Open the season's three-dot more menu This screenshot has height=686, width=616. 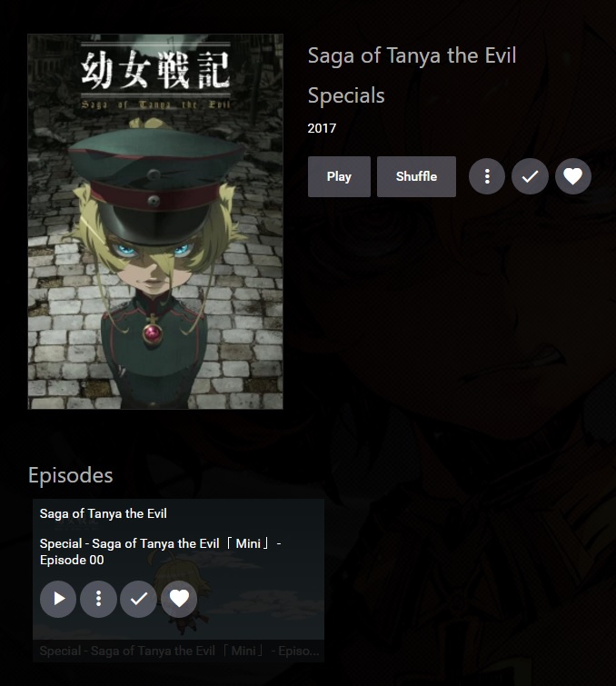[x=487, y=176]
